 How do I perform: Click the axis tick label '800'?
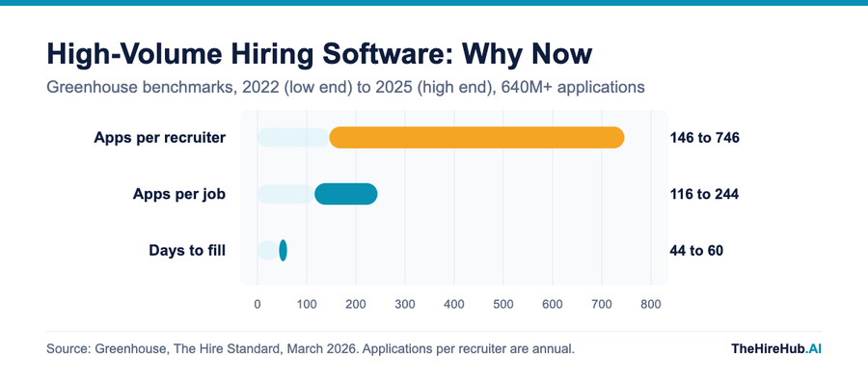click(651, 304)
